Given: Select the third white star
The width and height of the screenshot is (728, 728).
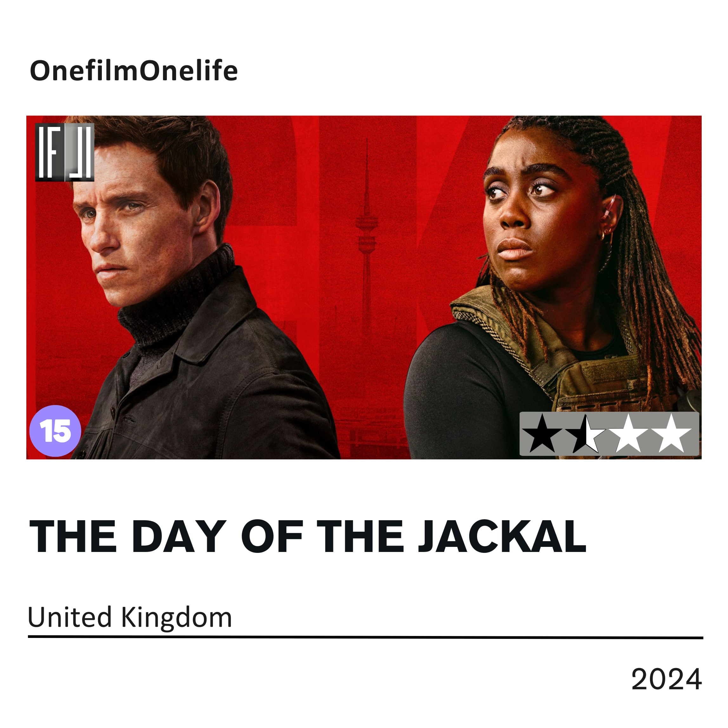Looking at the screenshot, I should (x=628, y=434).
